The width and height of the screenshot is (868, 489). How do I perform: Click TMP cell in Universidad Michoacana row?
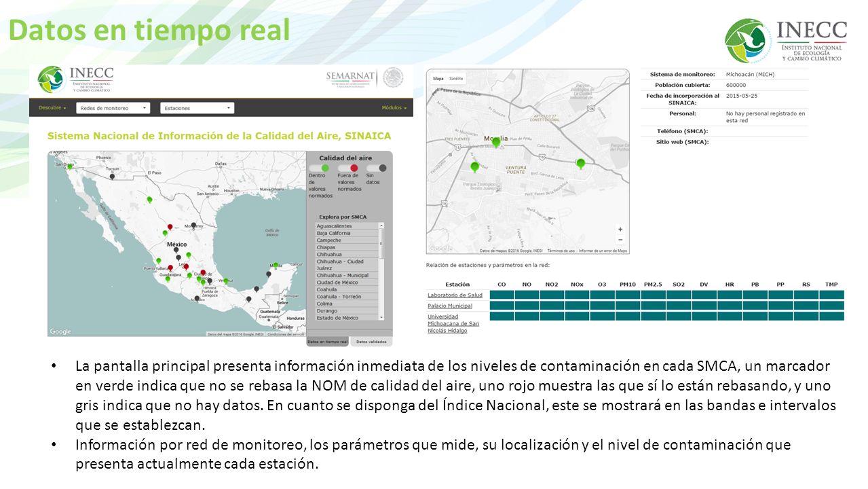pos(831,316)
